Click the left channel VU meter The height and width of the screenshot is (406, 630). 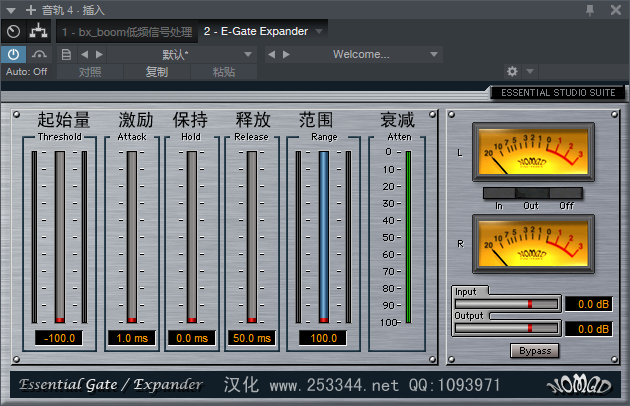pos(533,152)
